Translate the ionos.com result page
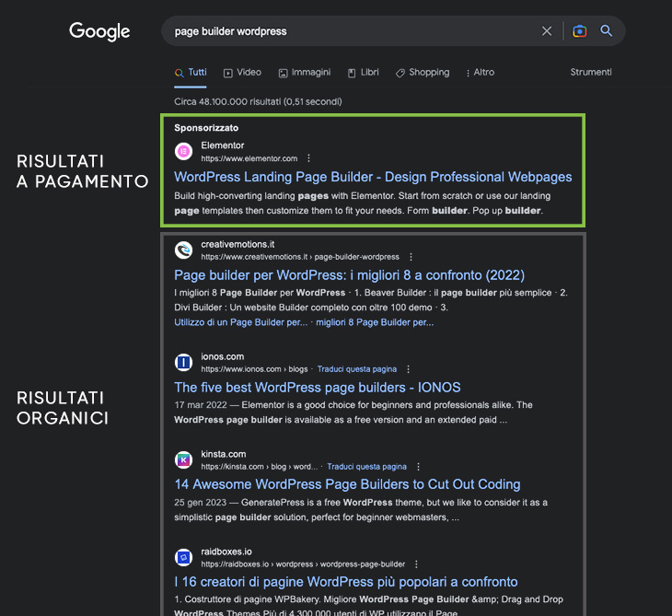Image resolution: width=672 pixels, height=616 pixels. tap(357, 369)
